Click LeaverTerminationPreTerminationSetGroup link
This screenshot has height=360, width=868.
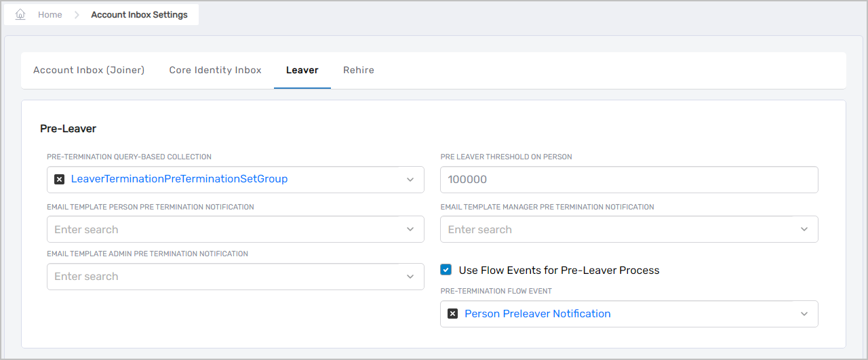(x=179, y=179)
